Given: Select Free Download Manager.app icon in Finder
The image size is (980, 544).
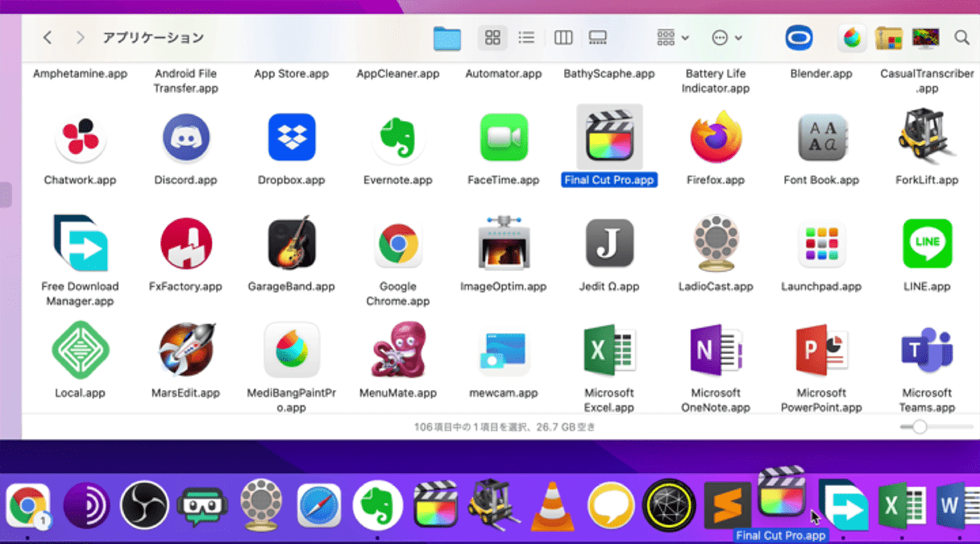Looking at the screenshot, I should click(80, 243).
